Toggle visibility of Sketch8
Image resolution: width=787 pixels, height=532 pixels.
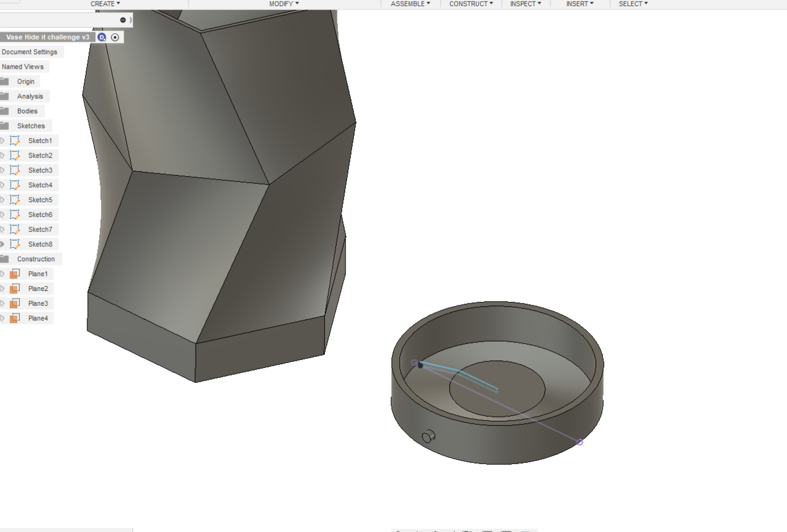point(2,244)
